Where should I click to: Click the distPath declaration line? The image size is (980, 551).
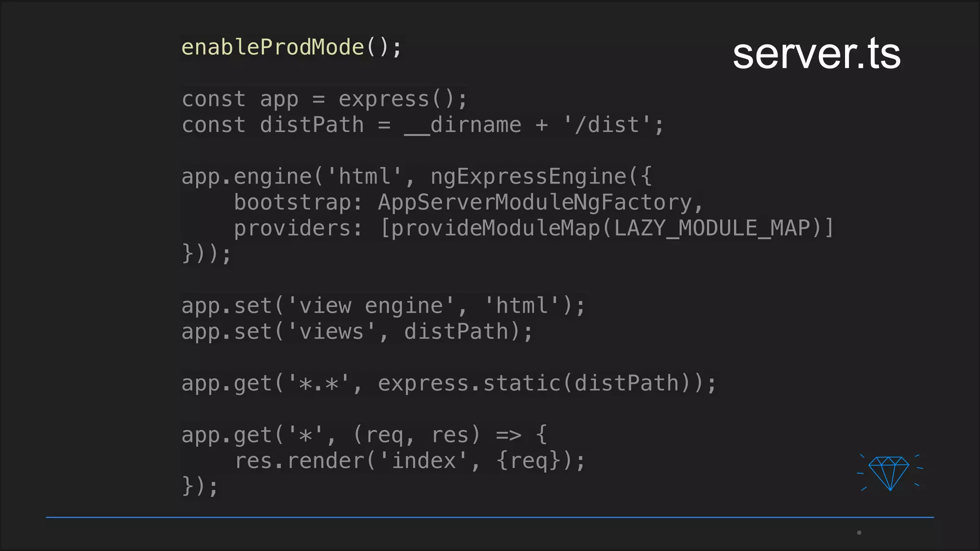(422, 125)
